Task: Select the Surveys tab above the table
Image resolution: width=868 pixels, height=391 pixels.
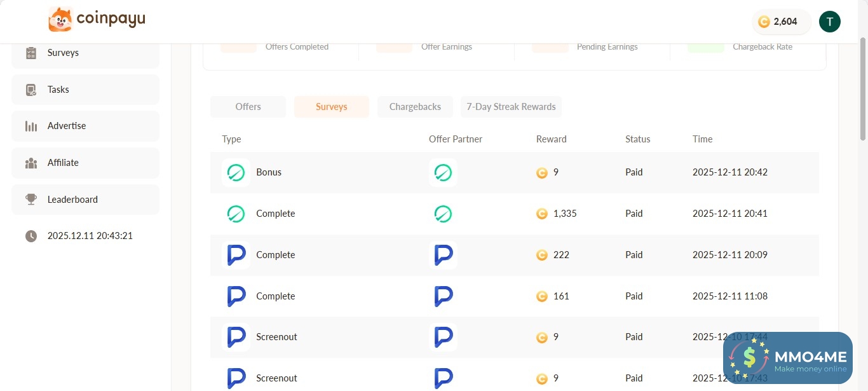Action: [331, 106]
